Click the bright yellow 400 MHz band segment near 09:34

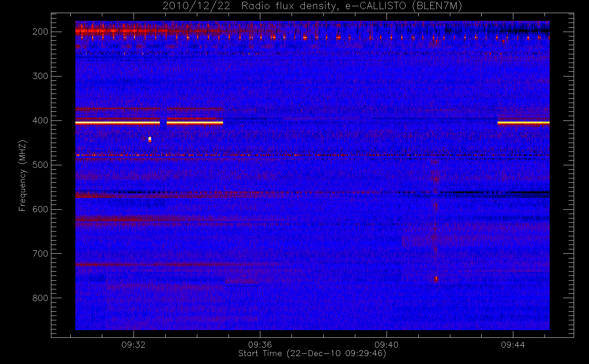[x=195, y=123]
